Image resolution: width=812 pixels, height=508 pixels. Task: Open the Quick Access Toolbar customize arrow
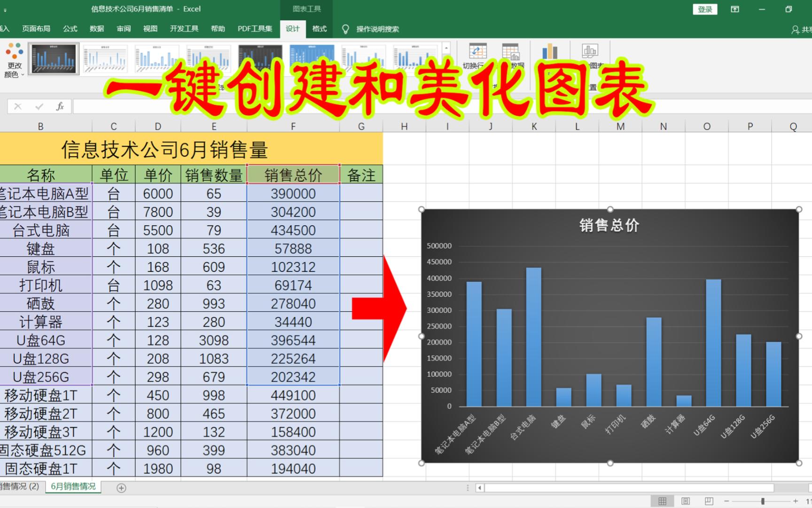pos(5,9)
